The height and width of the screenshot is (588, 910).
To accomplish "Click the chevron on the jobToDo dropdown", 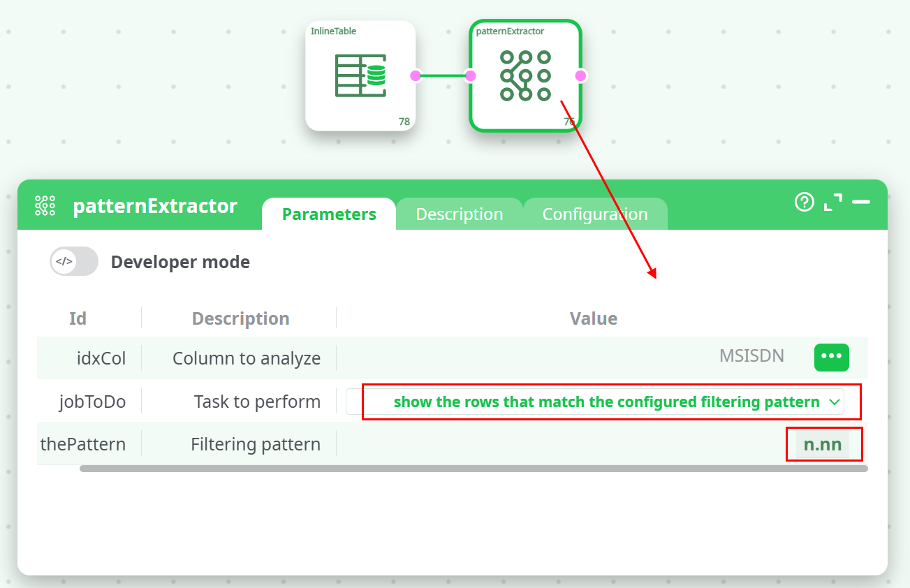I will click(833, 402).
